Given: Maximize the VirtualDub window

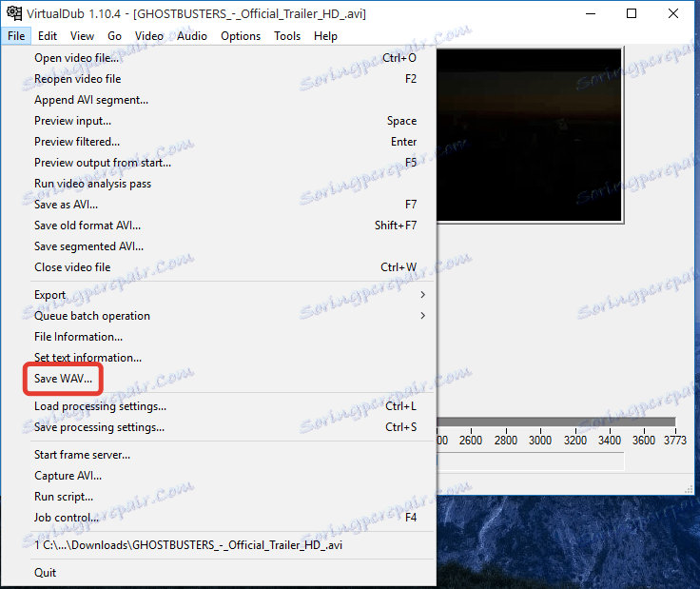Looking at the screenshot, I should click(x=632, y=14).
